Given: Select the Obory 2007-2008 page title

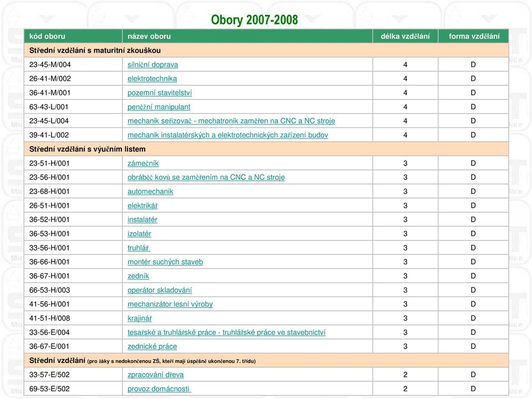Looking at the screenshot, I should click(x=254, y=20).
